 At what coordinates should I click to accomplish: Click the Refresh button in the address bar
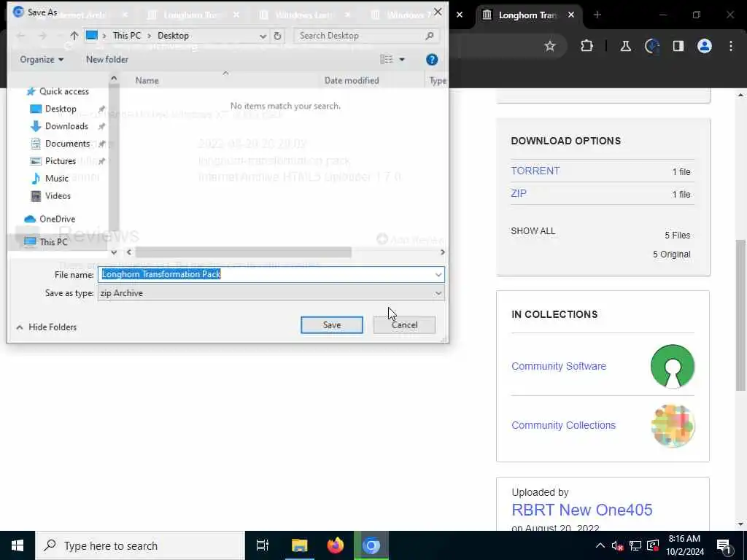tap(277, 36)
